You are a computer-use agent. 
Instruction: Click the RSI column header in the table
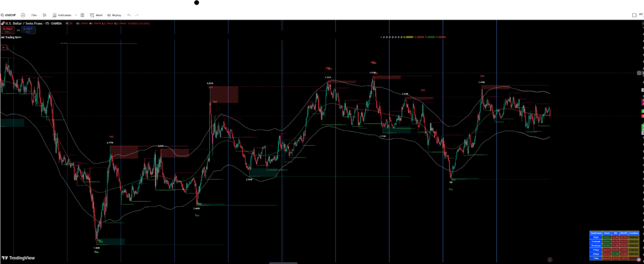click(616, 233)
